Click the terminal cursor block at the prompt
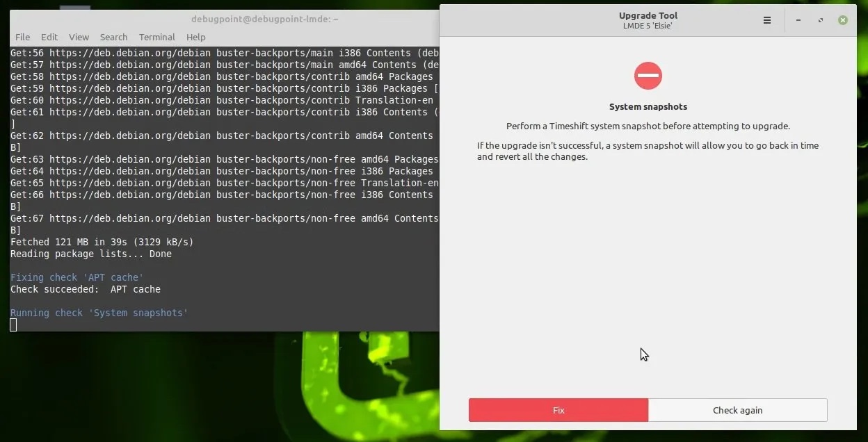The height and width of the screenshot is (442, 868). 13,325
